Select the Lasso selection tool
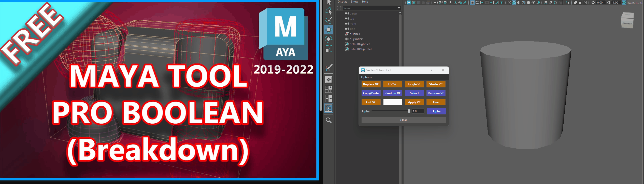The image size is (644, 184). pos(329,11)
